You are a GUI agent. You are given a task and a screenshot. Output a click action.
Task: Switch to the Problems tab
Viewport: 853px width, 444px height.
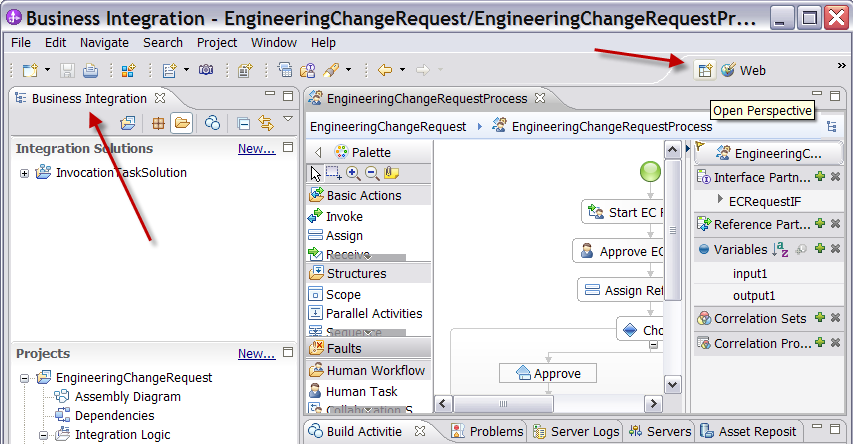click(x=487, y=431)
